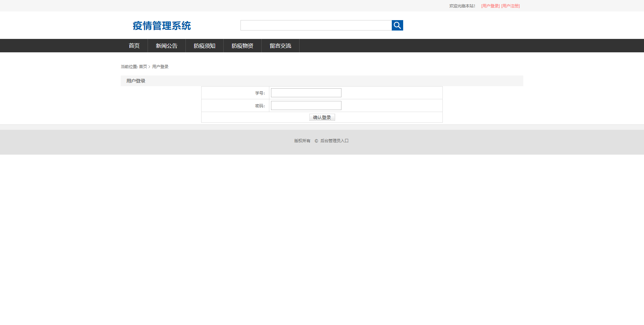Click into the 学号 input field
The height and width of the screenshot is (325, 644).
coord(306,93)
